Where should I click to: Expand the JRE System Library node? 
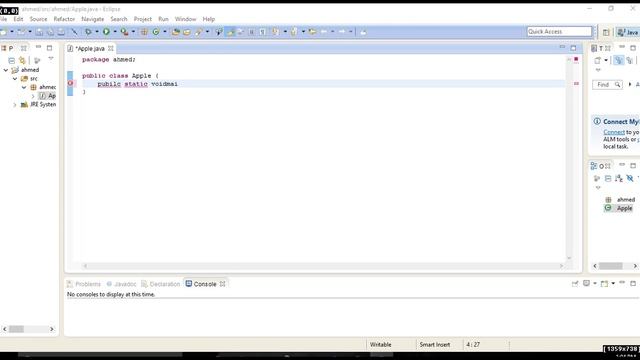(x=15, y=105)
